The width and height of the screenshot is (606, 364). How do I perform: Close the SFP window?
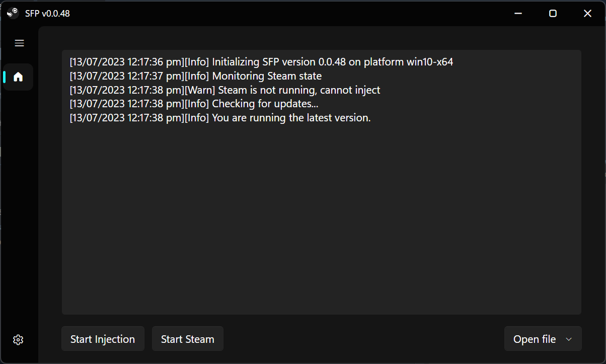(587, 14)
